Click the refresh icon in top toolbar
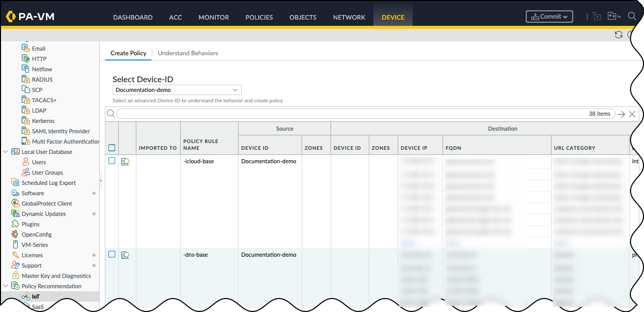644x312 pixels. coord(618,35)
